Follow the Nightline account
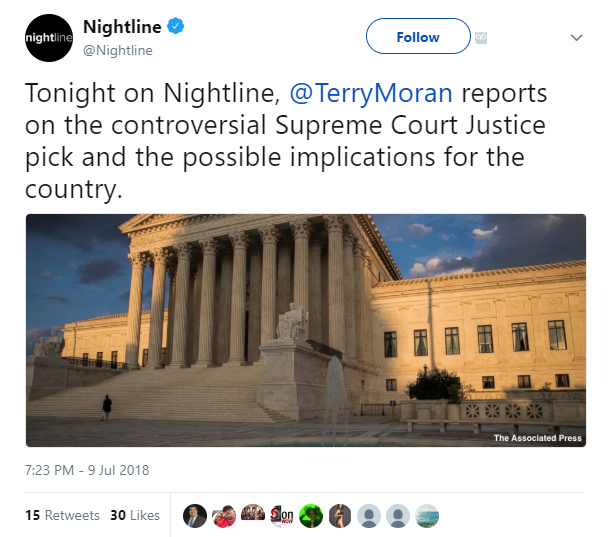Viewport: 611px width, 537px height. [x=418, y=36]
